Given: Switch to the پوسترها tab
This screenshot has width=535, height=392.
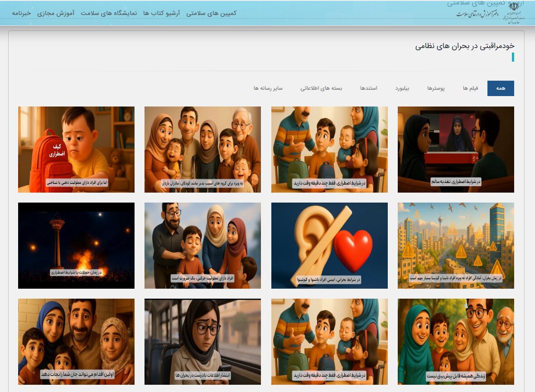Looking at the screenshot, I should [436, 88].
